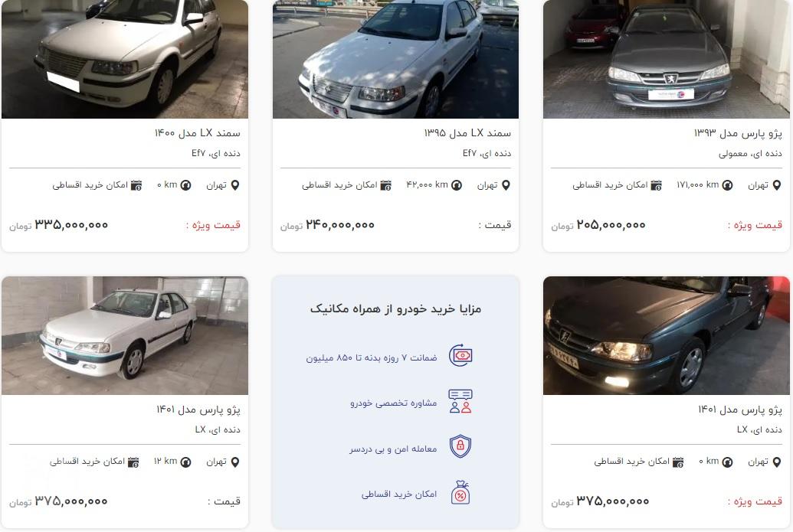Click the secure transaction shield icon

(460, 446)
